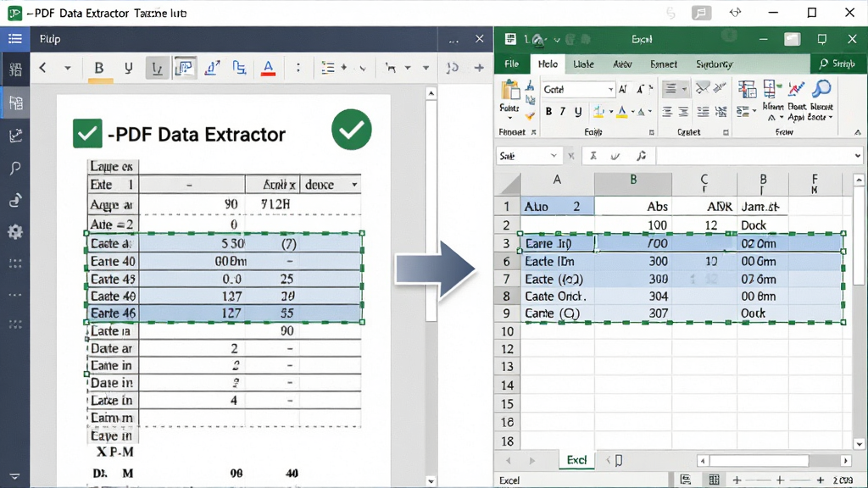The width and height of the screenshot is (868, 488).
Task: Click the plus icon at PDF toolbar end
Action: (479, 68)
